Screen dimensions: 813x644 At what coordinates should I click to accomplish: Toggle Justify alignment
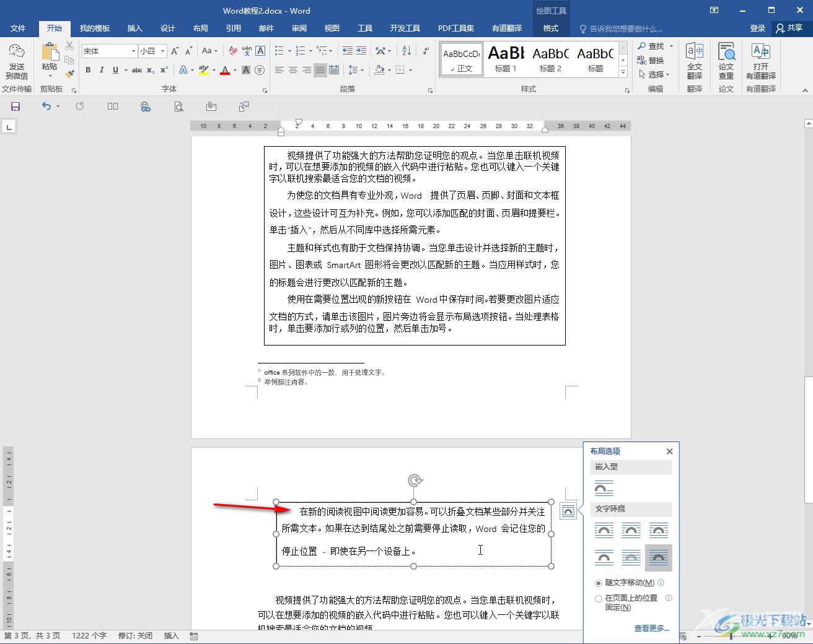320,70
